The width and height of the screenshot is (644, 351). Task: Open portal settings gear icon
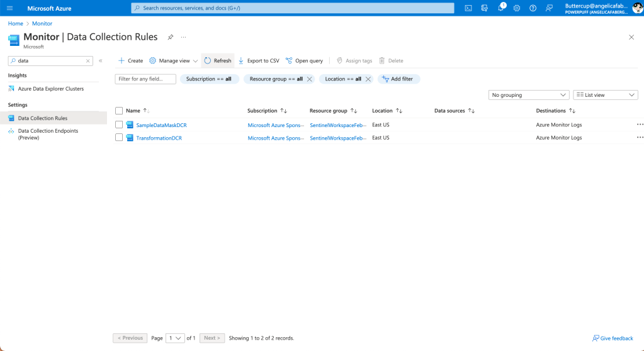(x=517, y=8)
